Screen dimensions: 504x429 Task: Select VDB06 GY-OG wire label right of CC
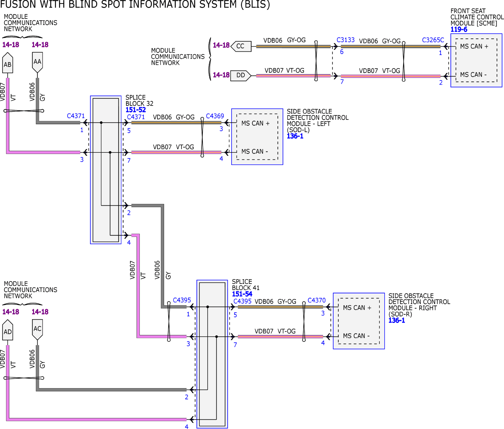284,40
